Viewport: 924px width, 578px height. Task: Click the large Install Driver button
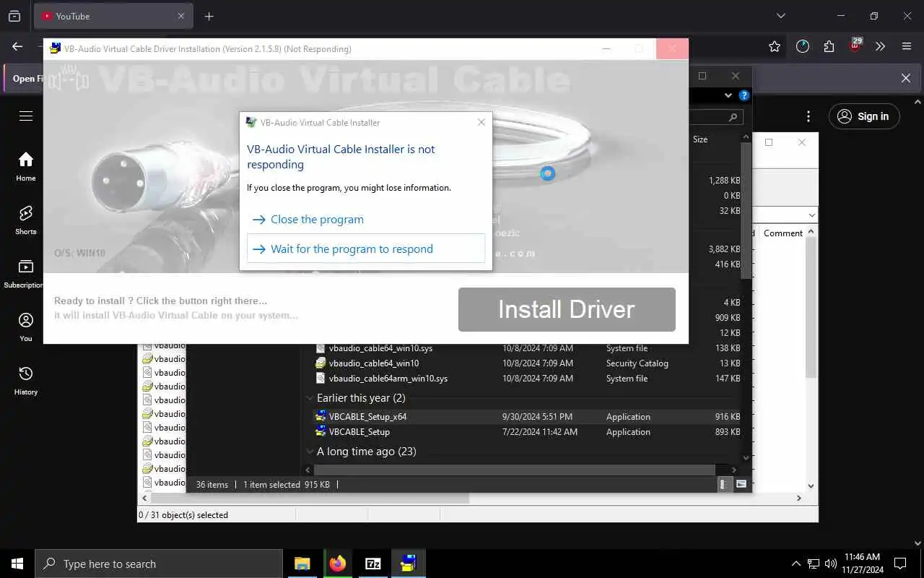click(x=567, y=309)
